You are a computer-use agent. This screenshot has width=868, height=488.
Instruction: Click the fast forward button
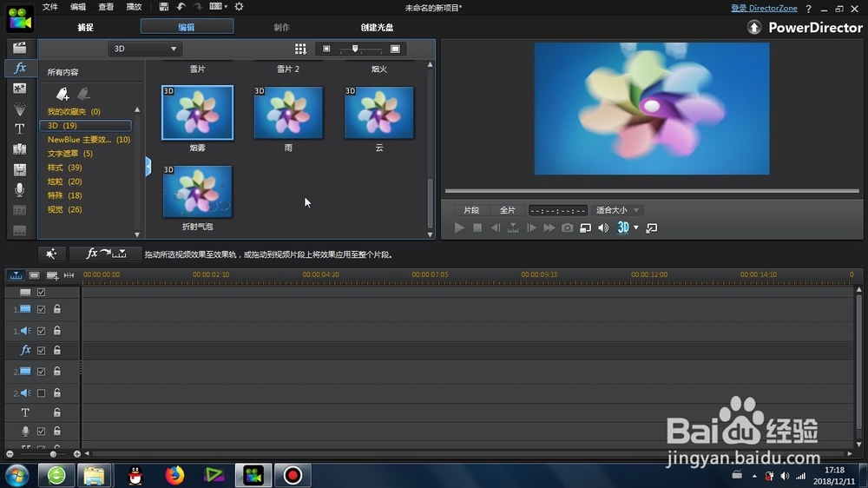pyautogui.click(x=549, y=228)
